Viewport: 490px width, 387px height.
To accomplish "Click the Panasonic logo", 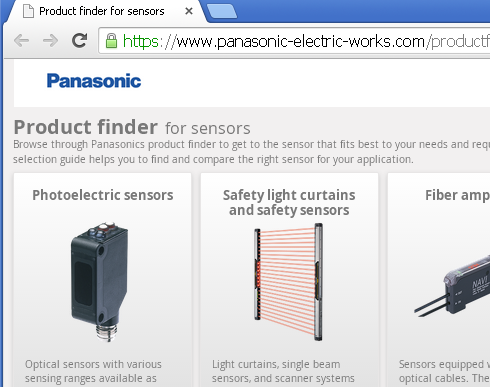I will (94, 81).
